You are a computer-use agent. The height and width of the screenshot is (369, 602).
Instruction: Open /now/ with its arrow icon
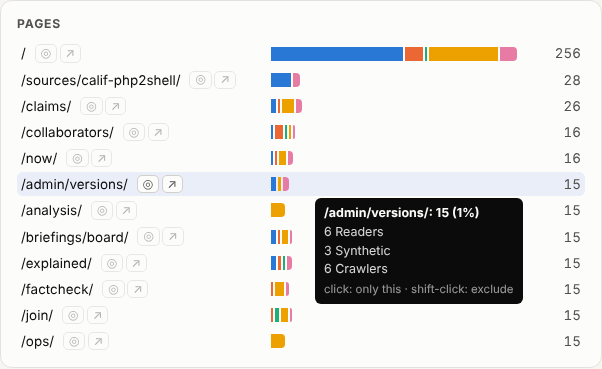pyautogui.click(x=101, y=158)
